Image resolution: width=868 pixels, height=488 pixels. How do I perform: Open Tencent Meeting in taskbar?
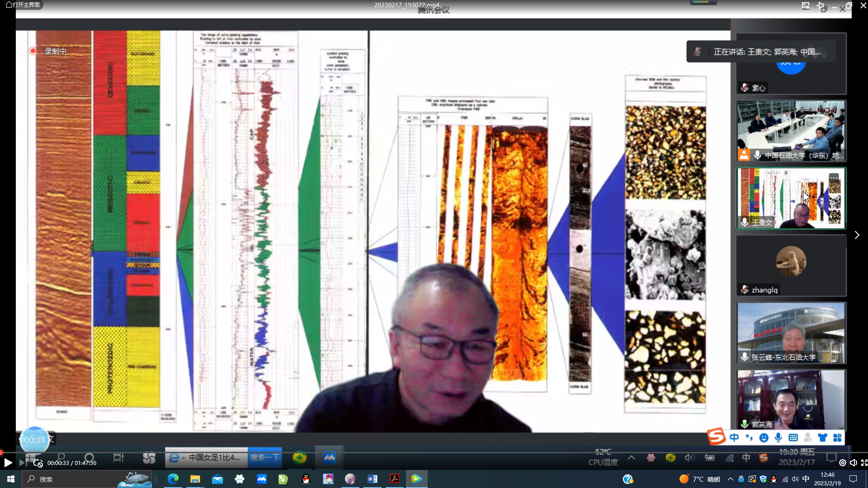[x=261, y=479]
